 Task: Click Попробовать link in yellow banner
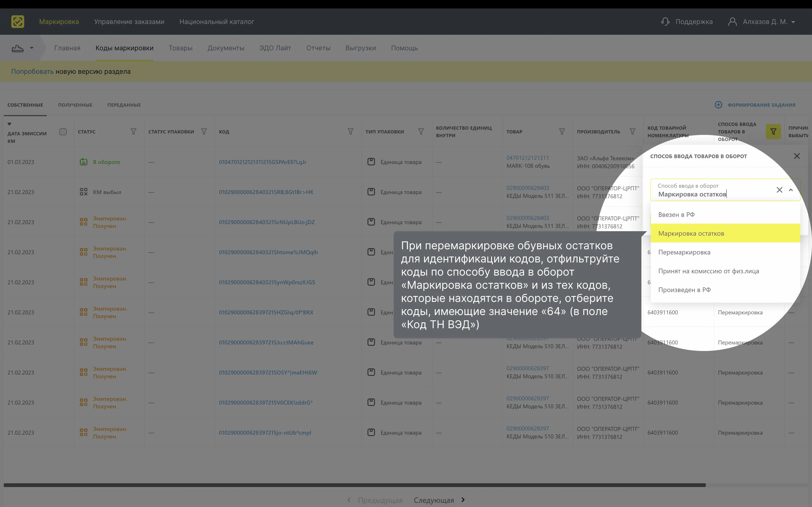tap(32, 71)
